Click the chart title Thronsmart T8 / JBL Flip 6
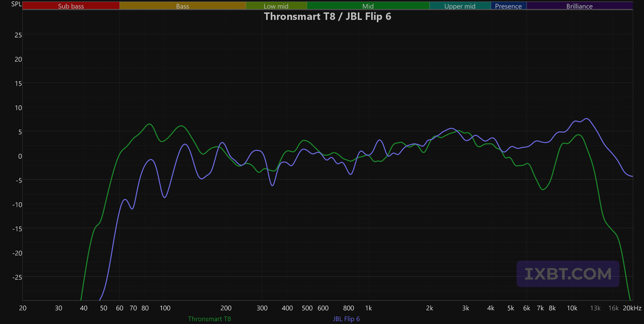 click(x=327, y=16)
